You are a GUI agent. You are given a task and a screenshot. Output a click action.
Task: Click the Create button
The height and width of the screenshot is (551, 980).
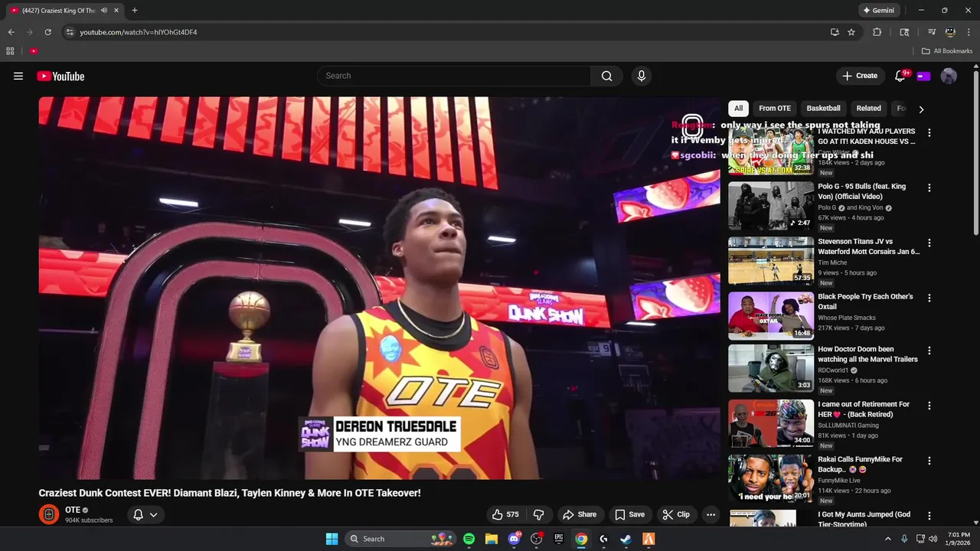pyautogui.click(x=860, y=76)
